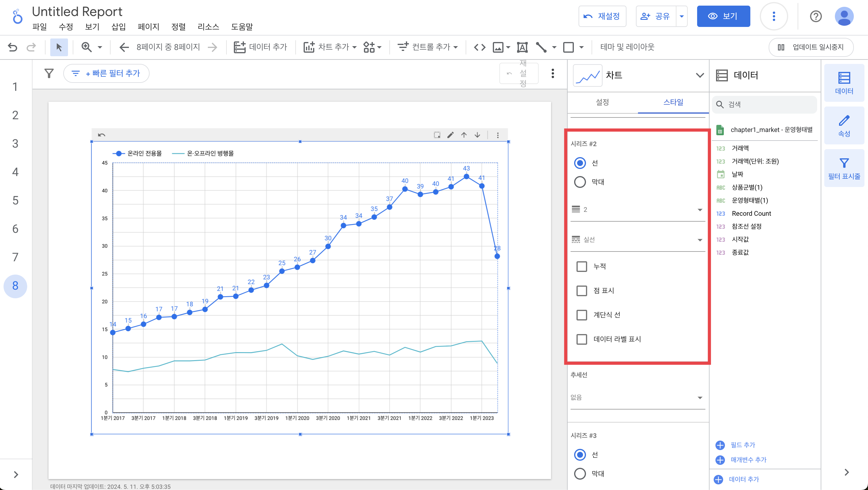The image size is (868, 490).
Task: Open the 삽입 menu
Action: click(x=118, y=27)
